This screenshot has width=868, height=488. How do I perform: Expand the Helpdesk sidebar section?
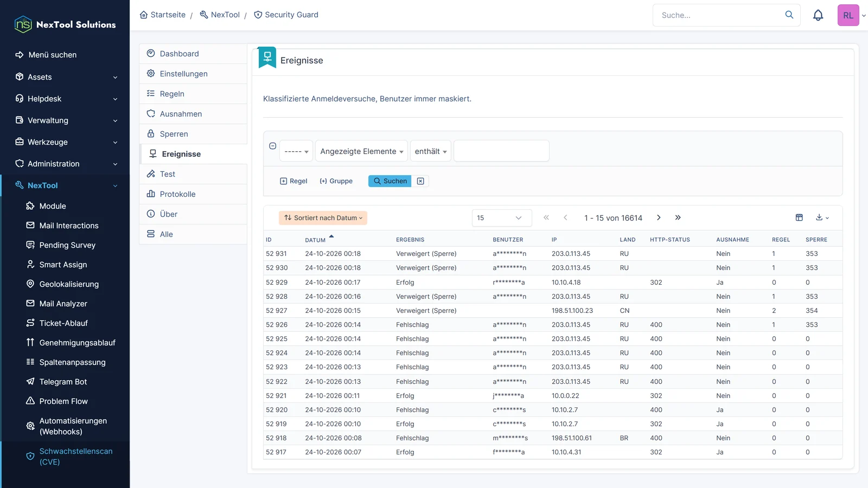65,99
